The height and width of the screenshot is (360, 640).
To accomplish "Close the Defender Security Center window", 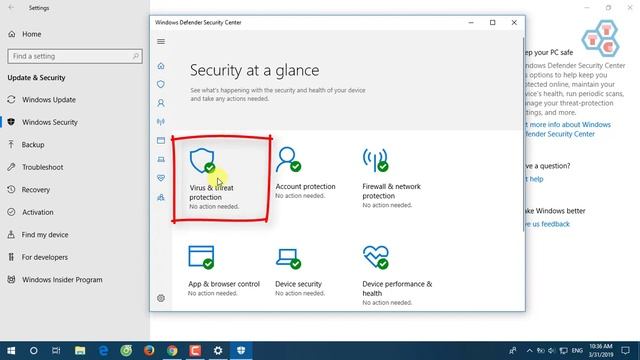I will (x=514, y=22).
